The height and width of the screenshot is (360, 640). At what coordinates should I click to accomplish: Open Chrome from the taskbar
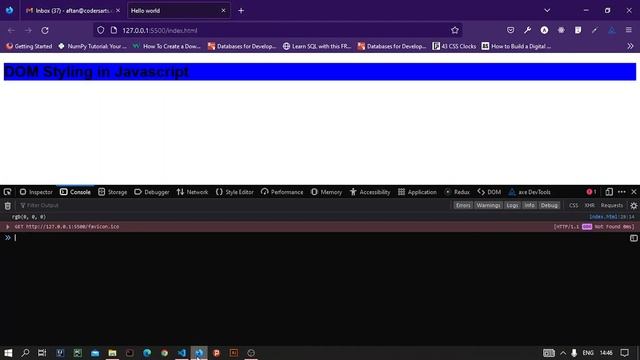(x=164, y=353)
